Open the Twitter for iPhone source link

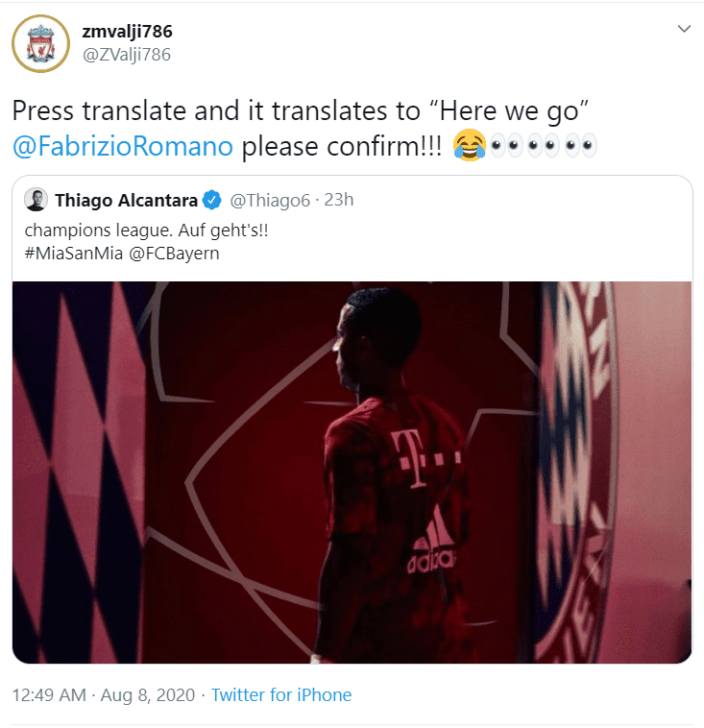tap(281, 695)
